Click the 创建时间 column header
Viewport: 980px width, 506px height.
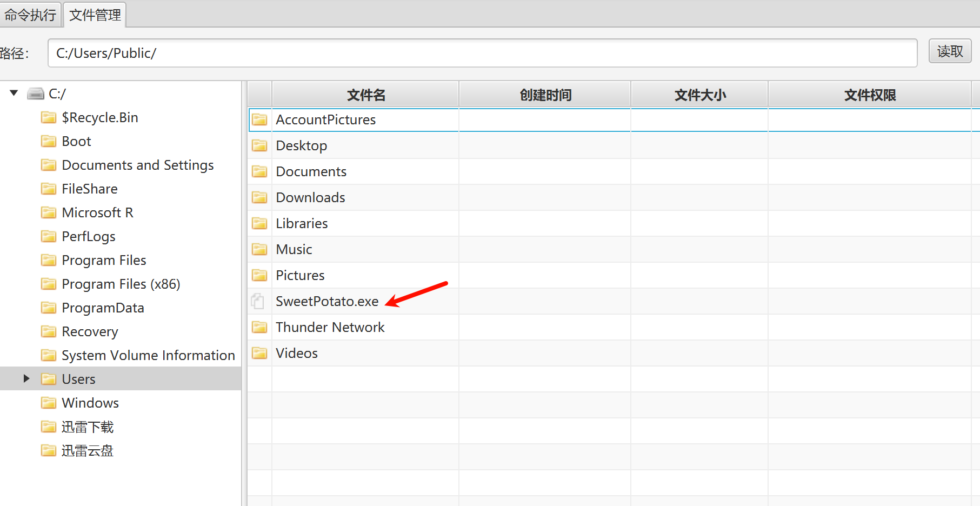point(545,95)
